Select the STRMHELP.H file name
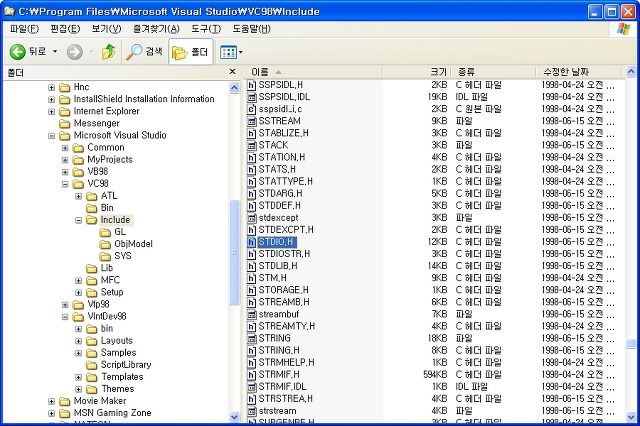Image resolution: width=640 pixels, height=426 pixels. point(287,363)
